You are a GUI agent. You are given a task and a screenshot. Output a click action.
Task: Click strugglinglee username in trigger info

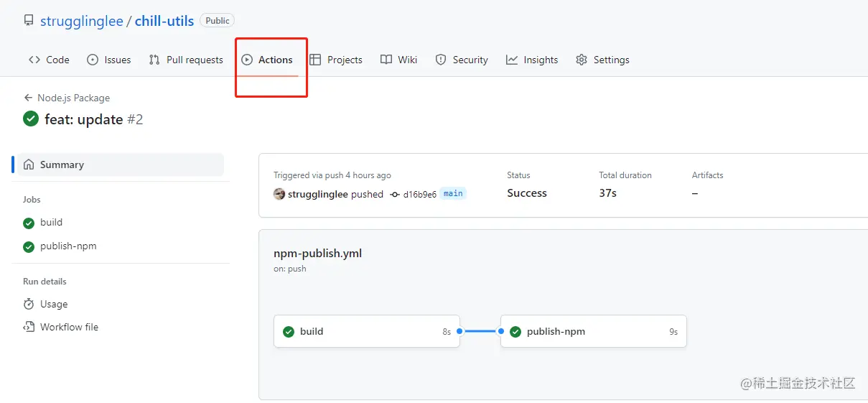(318, 194)
